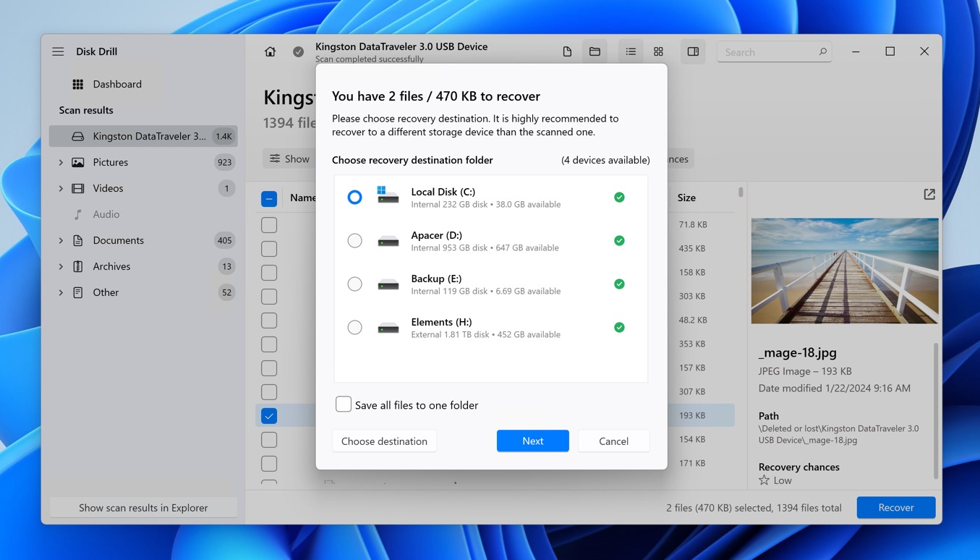Click the pier preview thumbnail
The height and width of the screenshot is (560, 980).
tap(845, 271)
